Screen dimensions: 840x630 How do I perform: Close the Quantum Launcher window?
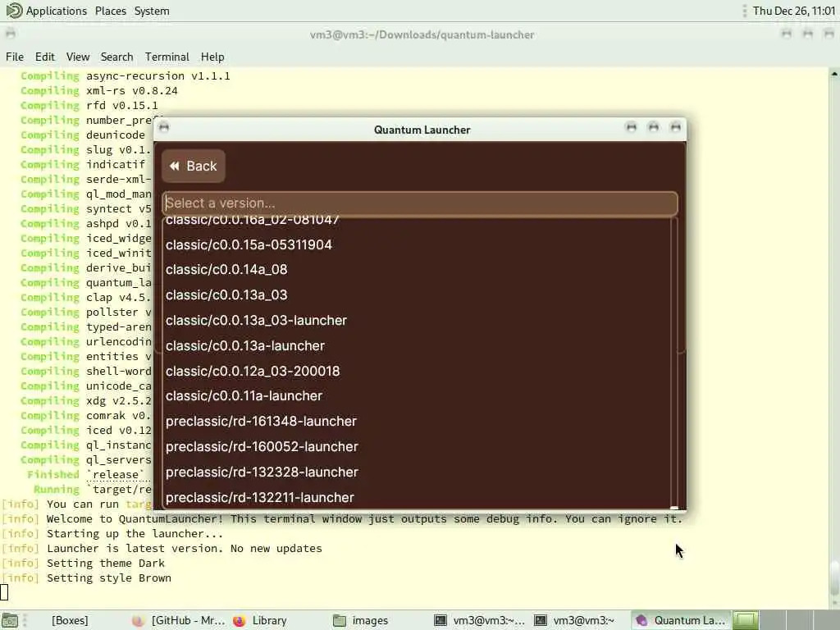tap(675, 127)
